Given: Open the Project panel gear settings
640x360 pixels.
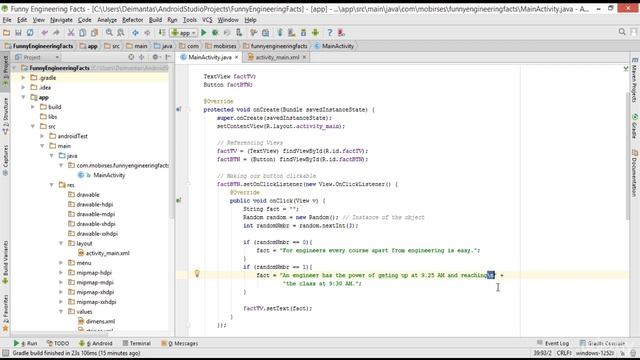Looking at the screenshot, I should pyautogui.click(x=156, y=57).
